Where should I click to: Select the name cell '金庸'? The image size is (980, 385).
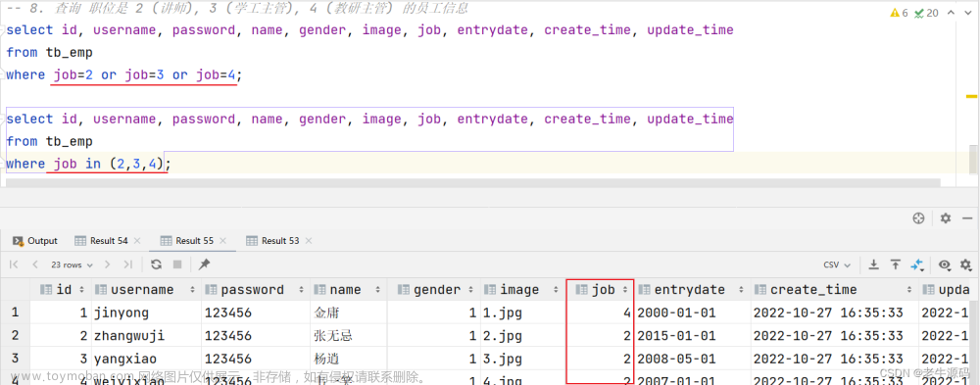pos(349,313)
